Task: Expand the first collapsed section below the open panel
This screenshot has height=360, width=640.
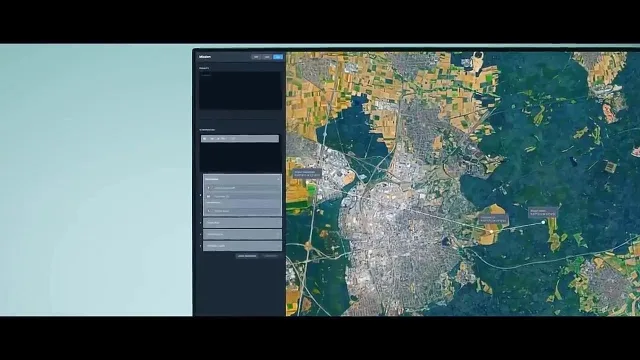Action: tap(242, 223)
